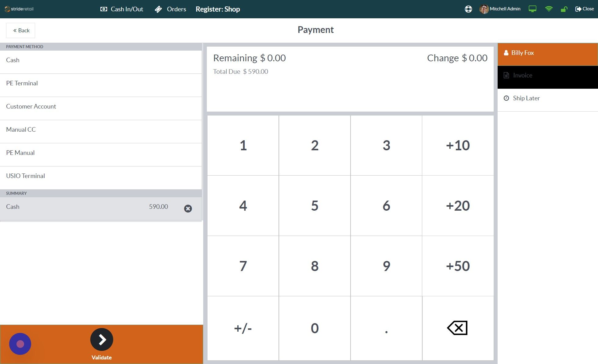Open the customer display monitor icon

point(532,9)
